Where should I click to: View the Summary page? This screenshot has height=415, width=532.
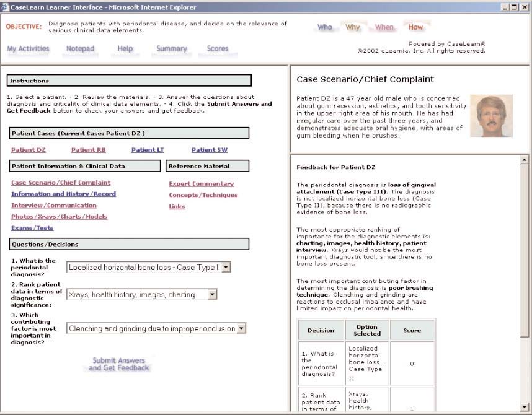pos(172,49)
